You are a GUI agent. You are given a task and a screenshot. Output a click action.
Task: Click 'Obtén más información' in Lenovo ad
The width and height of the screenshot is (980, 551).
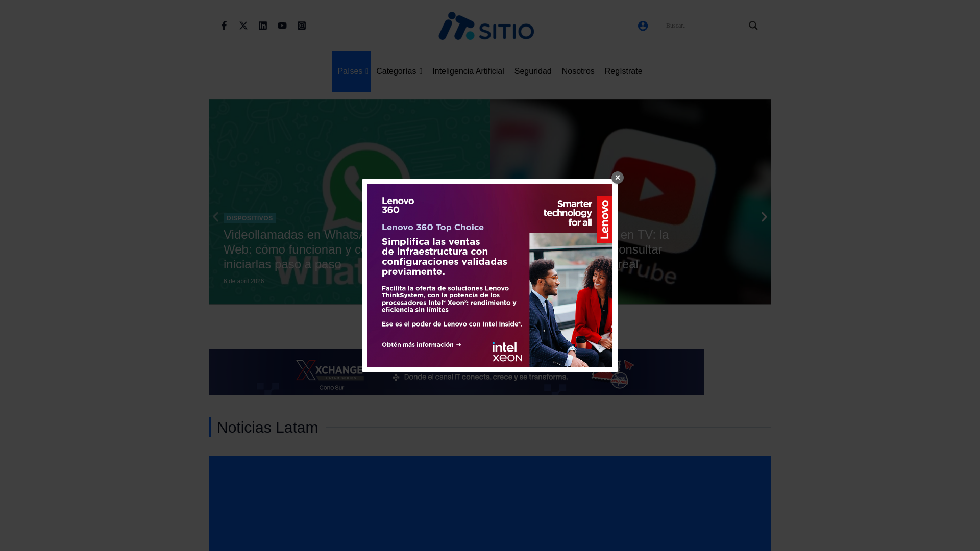pos(422,345)
